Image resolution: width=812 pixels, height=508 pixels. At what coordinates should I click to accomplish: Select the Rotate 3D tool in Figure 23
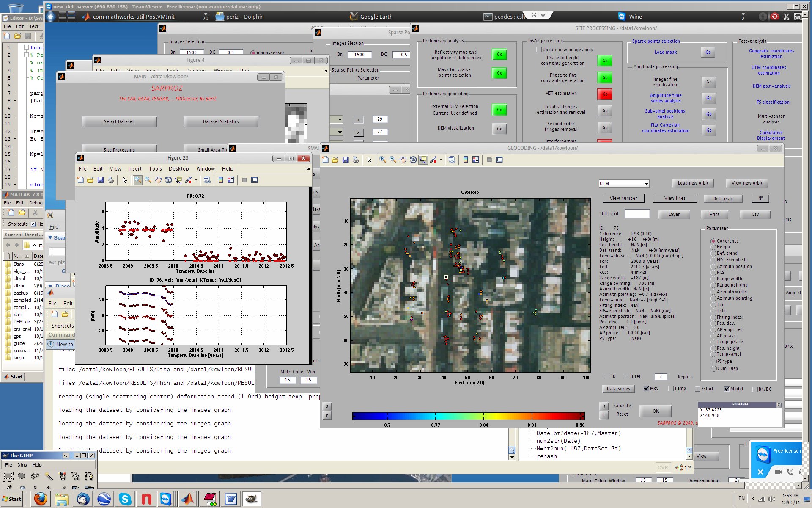point(168,180)
